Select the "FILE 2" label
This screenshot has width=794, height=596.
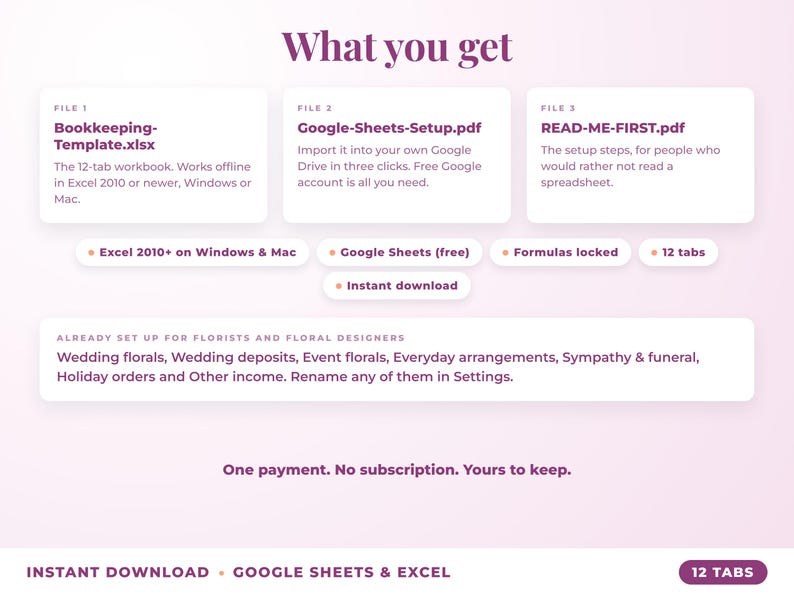(314, 108)
